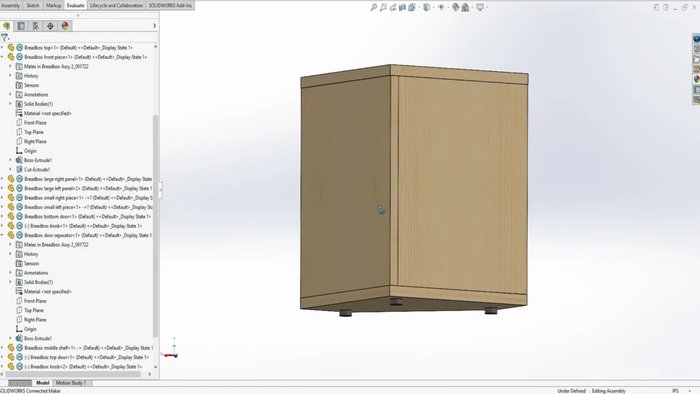Click the View Settings monitor icon
Image resolution: width=700 pixels, height=394 pixels.
click(x=480, y=7)
